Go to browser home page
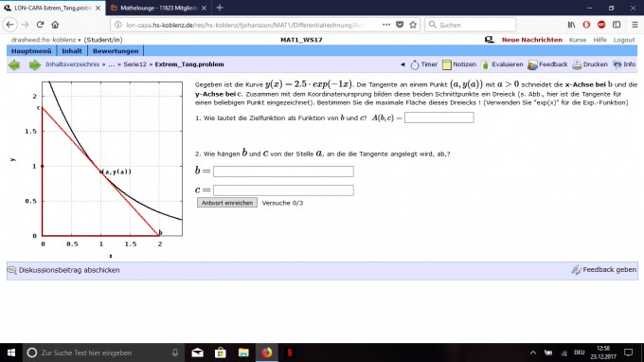The height and width of the screenshot is (362, 644). (55, 25)
